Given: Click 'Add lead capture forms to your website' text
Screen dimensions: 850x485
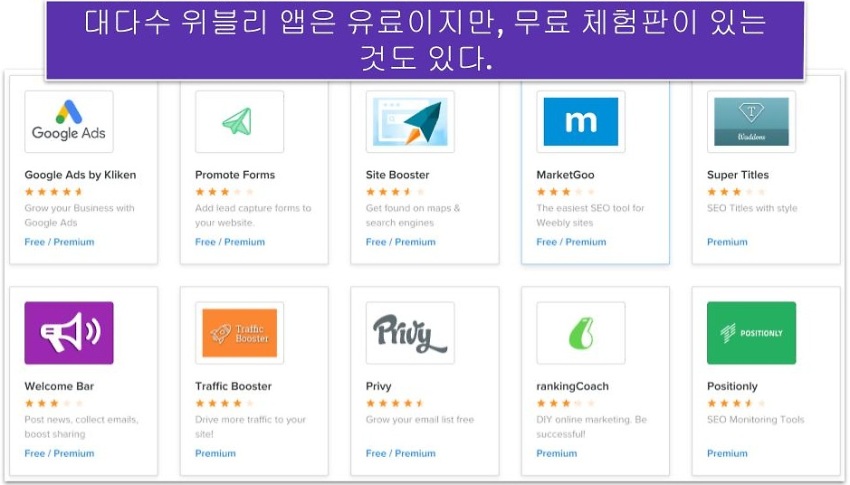Looking at the screenshot, I should pyautogui.click(x=253, y=215).
